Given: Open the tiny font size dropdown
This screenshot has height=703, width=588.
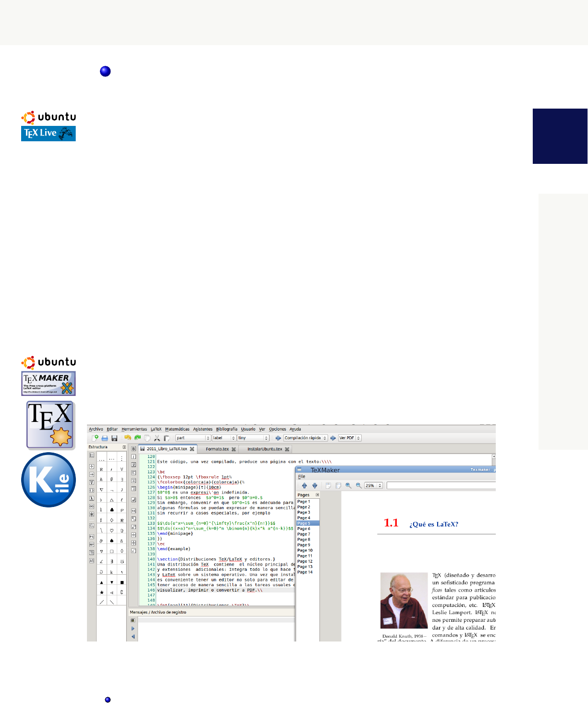Looking at the screenshot, I should (x=253, y=438).
